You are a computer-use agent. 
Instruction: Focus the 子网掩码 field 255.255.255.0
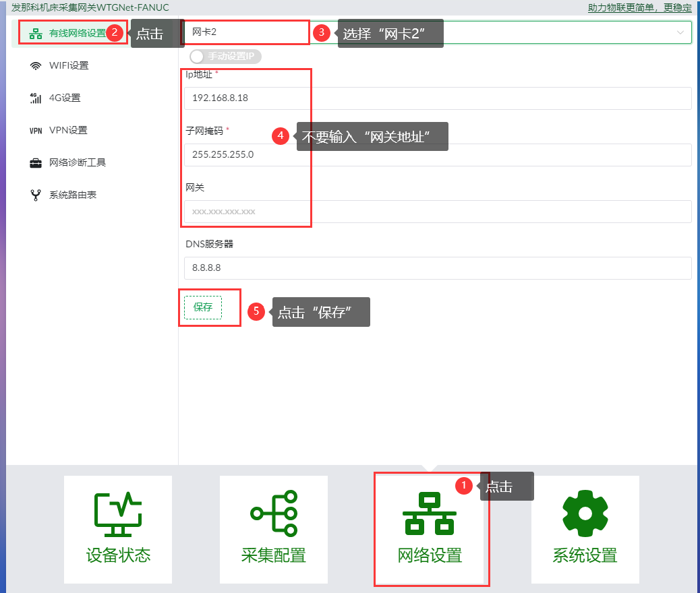click(438, 155)
